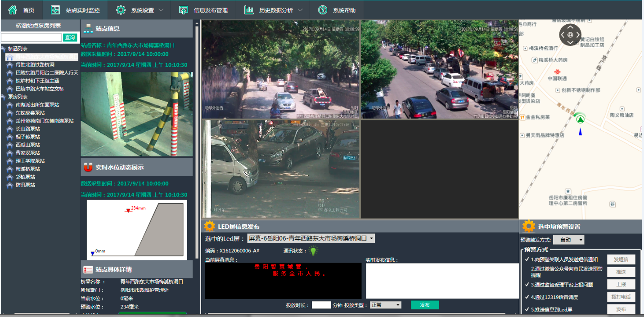Select 得胜北路铁路桥洞 in the bridge list
The width and height of the screenshot is (644, 317).
35,65
